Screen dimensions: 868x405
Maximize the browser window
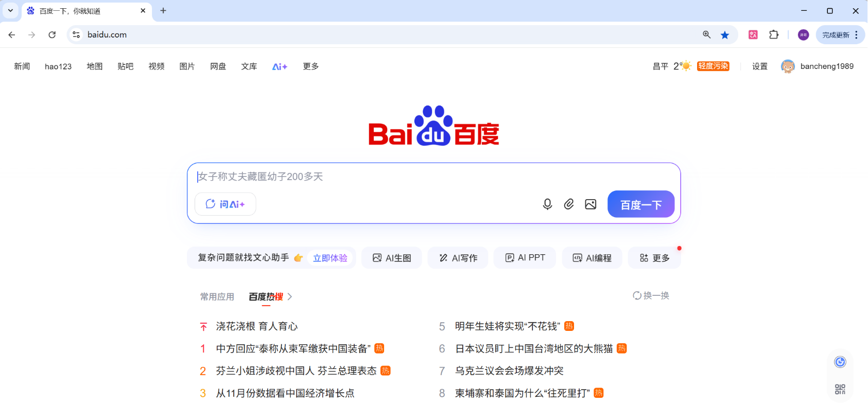click(x=830, y=10)
